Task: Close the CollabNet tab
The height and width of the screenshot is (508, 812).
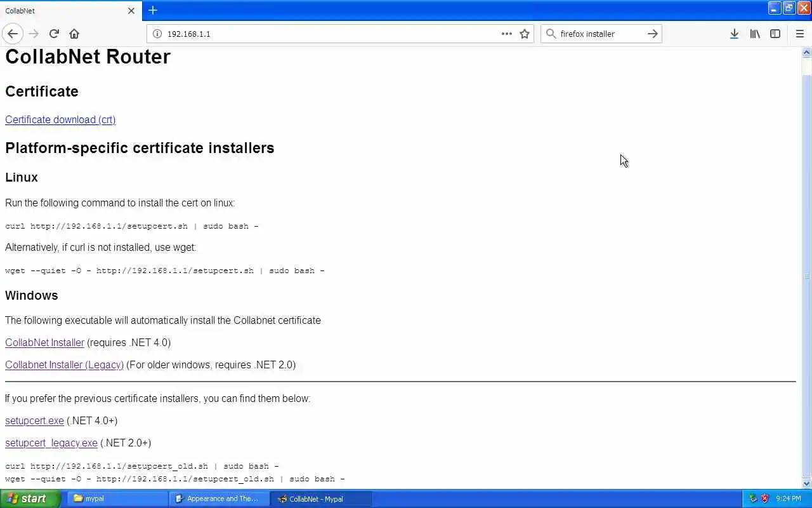Action: 131,11
